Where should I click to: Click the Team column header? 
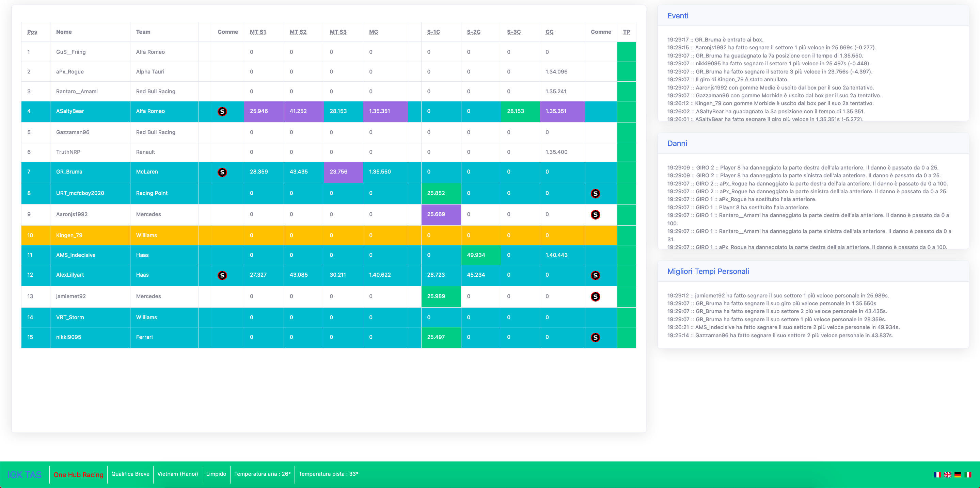[143, 32]
